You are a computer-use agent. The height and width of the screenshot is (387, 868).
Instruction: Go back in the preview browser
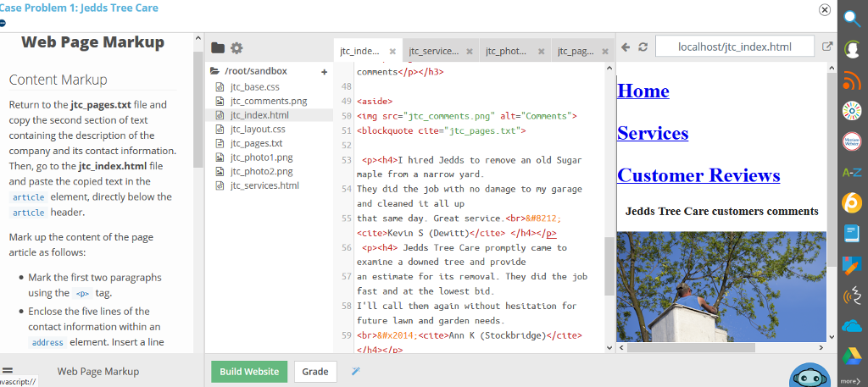tap(626, 47)
